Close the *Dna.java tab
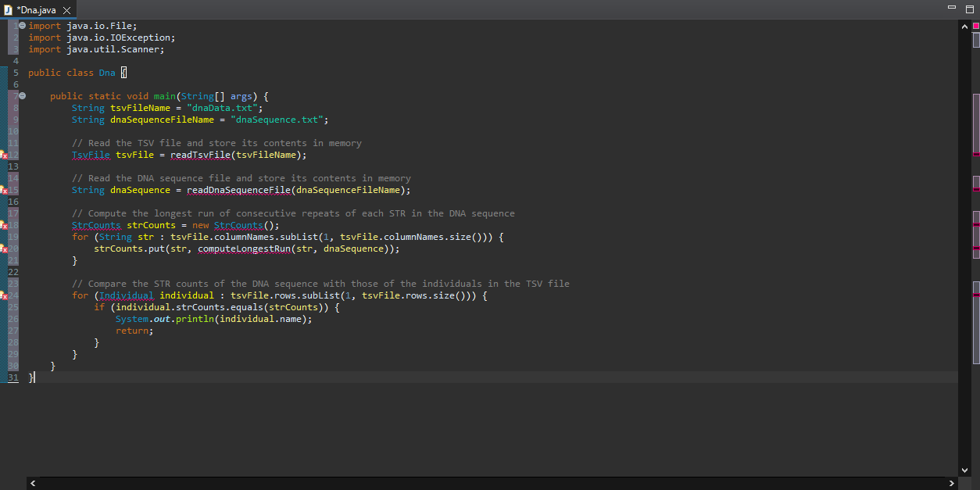 click(x=66, y=10)
